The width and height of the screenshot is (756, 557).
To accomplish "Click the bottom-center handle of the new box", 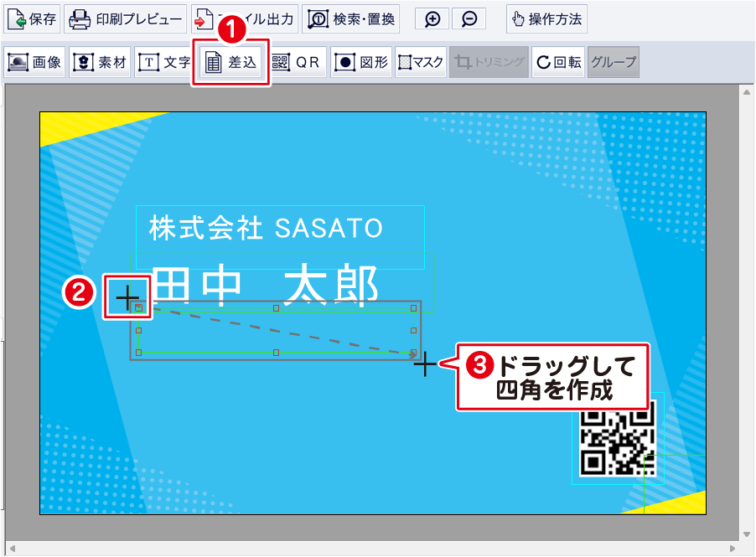I will (x=276, y=353).
